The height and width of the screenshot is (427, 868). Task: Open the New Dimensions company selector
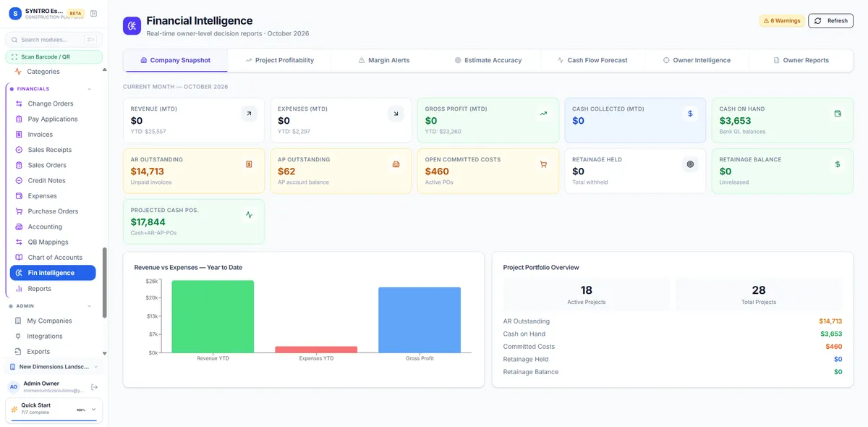click(54, 367)
